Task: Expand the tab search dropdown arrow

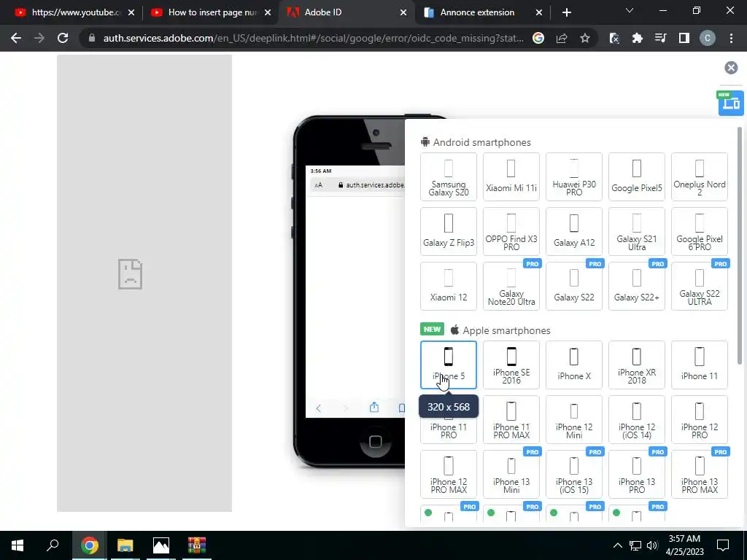Action: pos(630,10)
